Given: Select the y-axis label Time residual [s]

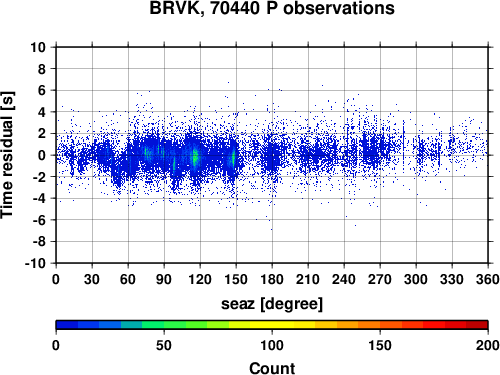Looking at the screenshot, I should click(7, 155).
